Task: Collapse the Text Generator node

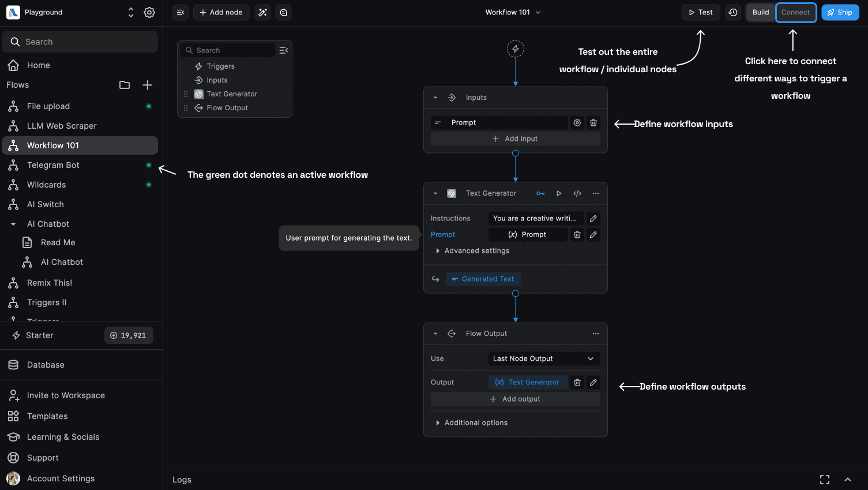Action: click(x=435, y=193)
